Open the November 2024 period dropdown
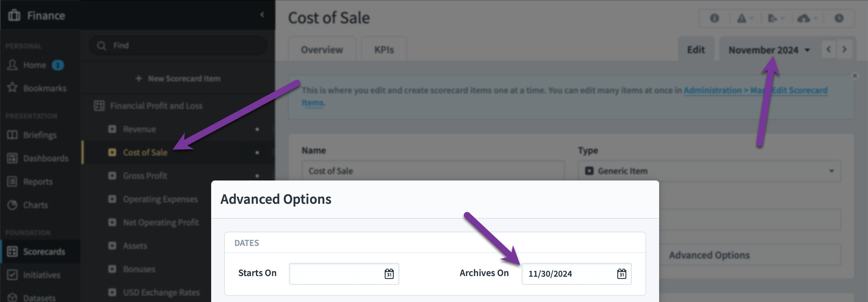This screenshot has height=302, width=868. pyautogui.click(x=769, y=50)
